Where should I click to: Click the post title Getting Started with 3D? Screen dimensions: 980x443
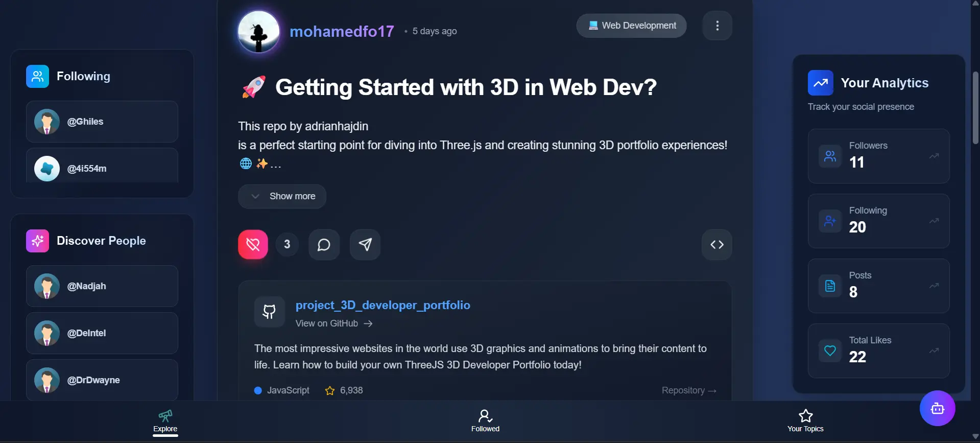[x=466, y=87]
